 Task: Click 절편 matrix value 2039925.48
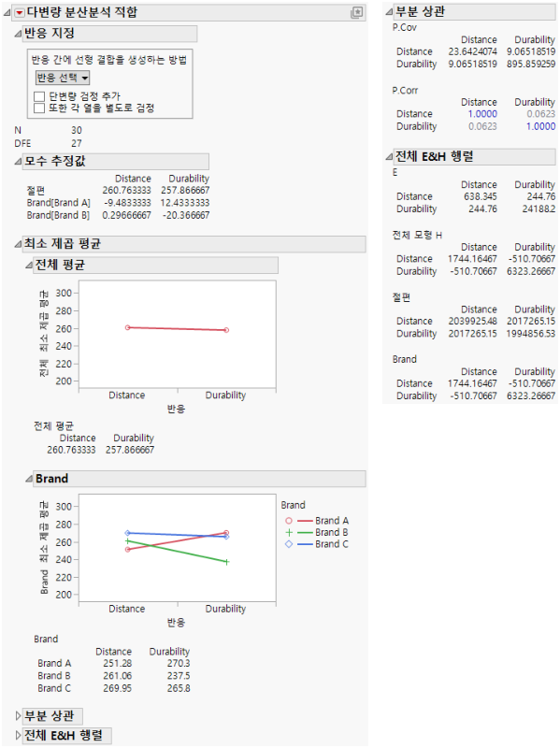tap(472, 321)
